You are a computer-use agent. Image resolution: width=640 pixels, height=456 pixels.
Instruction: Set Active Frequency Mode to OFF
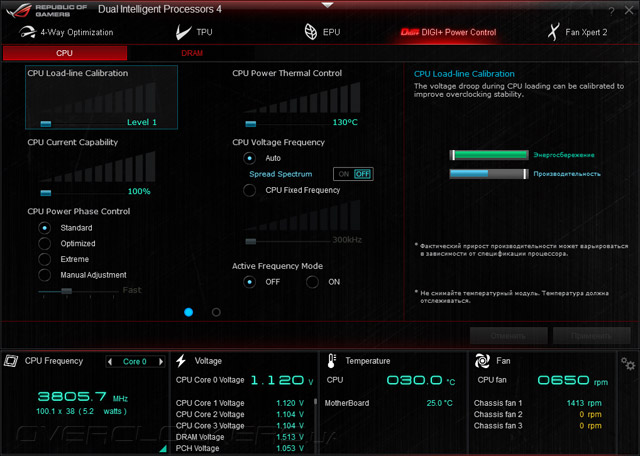click(249, 282)
